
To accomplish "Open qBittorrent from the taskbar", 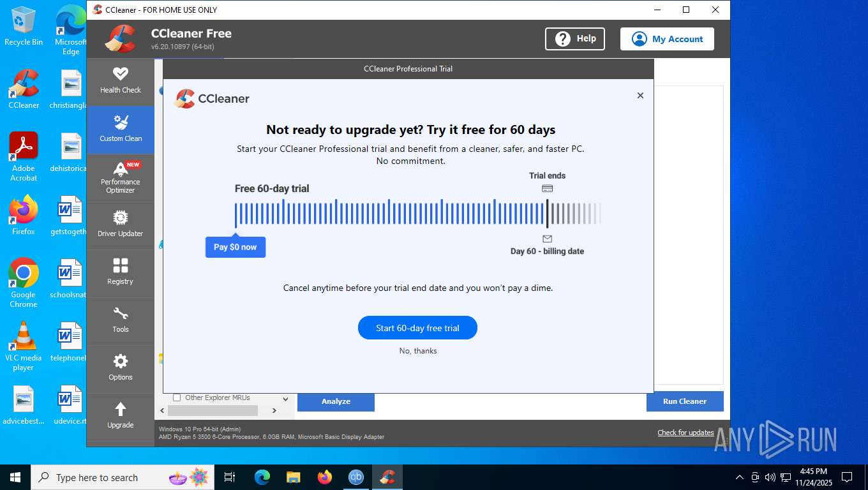I will (x=356, y=477).
